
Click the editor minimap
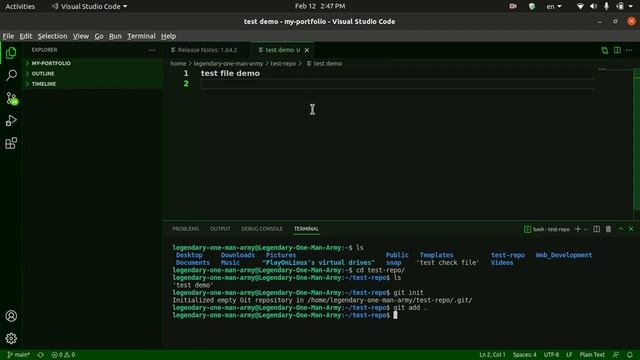point(616,144)
